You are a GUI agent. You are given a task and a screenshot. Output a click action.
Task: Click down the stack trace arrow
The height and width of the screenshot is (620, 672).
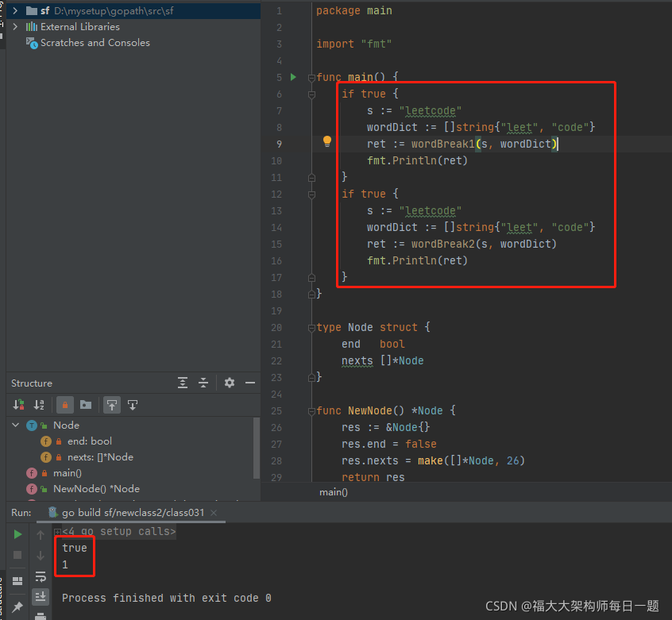tap(41, 556)
